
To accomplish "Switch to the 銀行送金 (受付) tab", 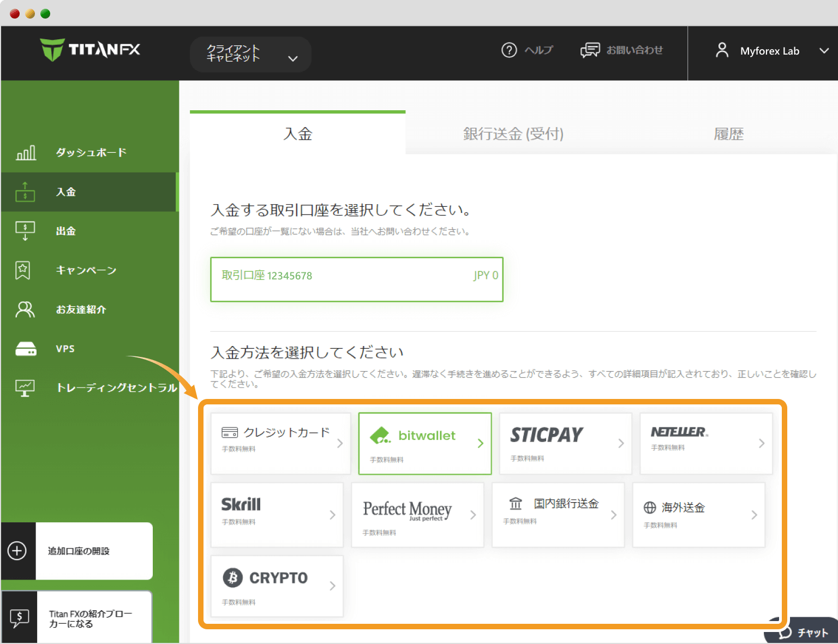I will pyautogui.click(x=513, y=134).
